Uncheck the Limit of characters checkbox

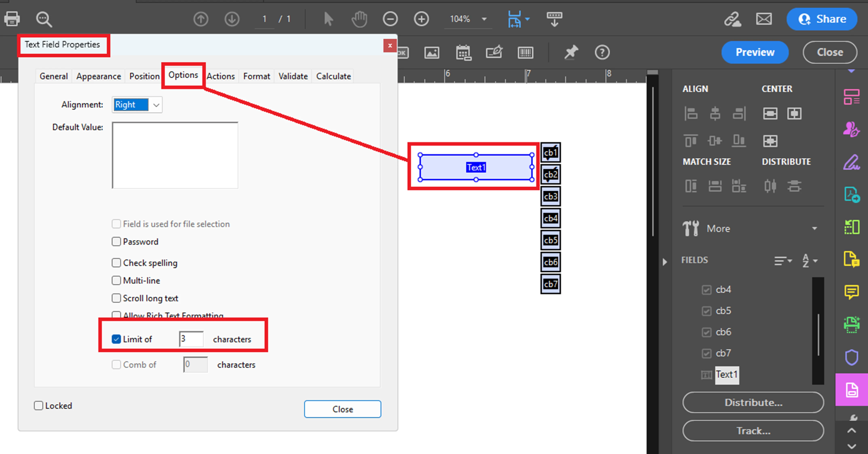116,339
